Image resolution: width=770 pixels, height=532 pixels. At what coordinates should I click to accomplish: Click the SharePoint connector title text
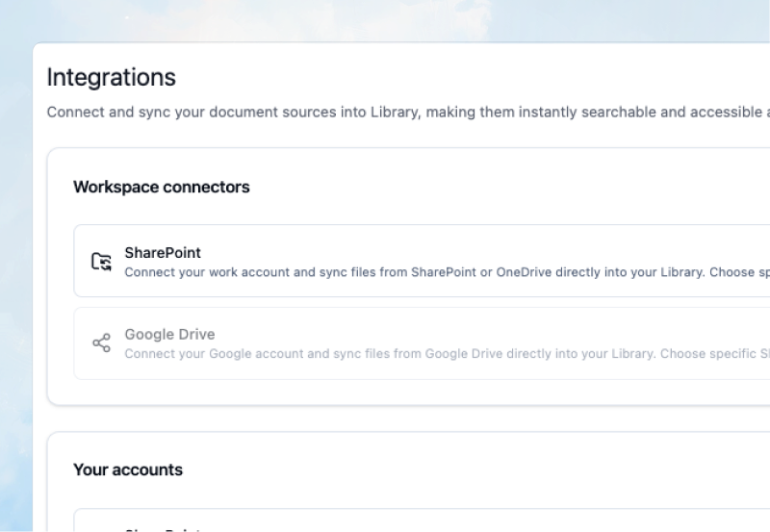click(163, 253)
